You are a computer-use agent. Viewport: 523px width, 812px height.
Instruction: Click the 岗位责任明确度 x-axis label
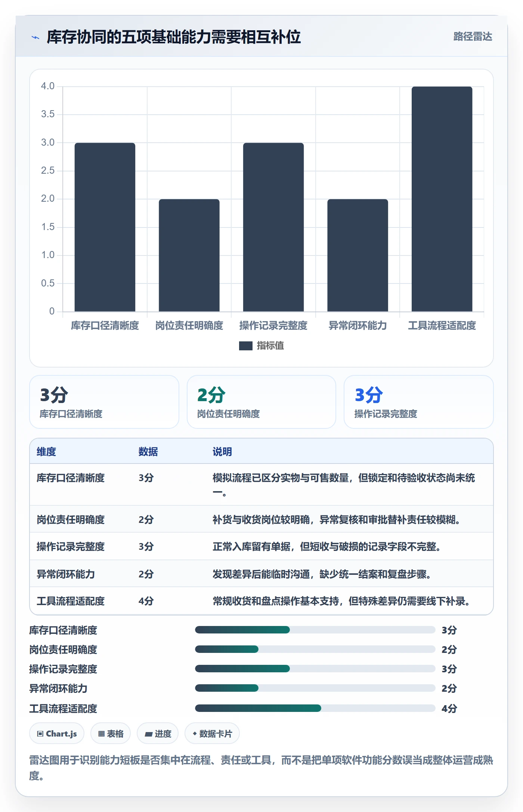point(189,326)
